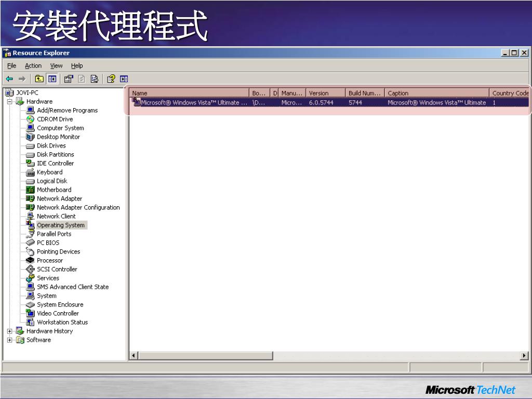Select the JOVI-PC root node

[x=27, y=92]
